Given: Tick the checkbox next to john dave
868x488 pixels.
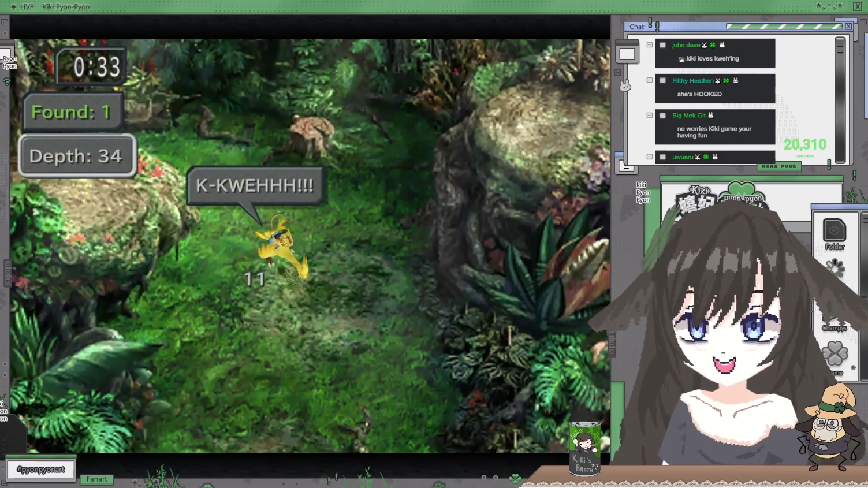Looking at the screenshot, I should click(x=662, y=45).
